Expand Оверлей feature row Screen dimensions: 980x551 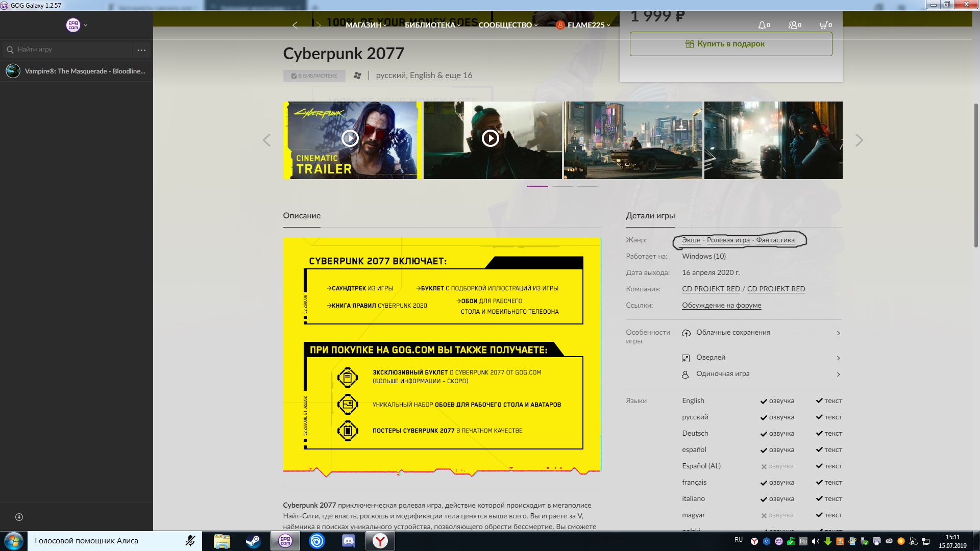click(x=761, y=358)
